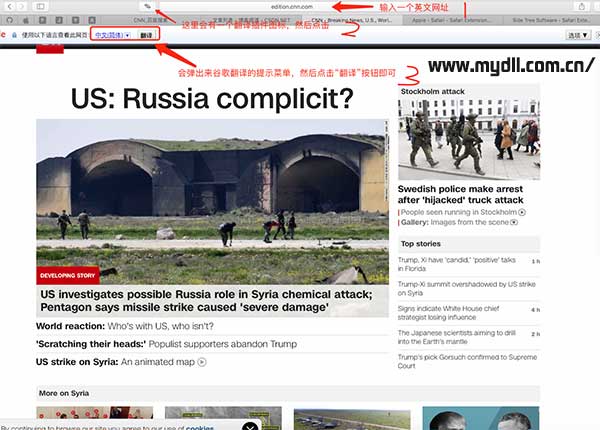Click the CNN red logo
Image resolution: width=600 pixels, height=430 pixels.
tap(50, 49)
